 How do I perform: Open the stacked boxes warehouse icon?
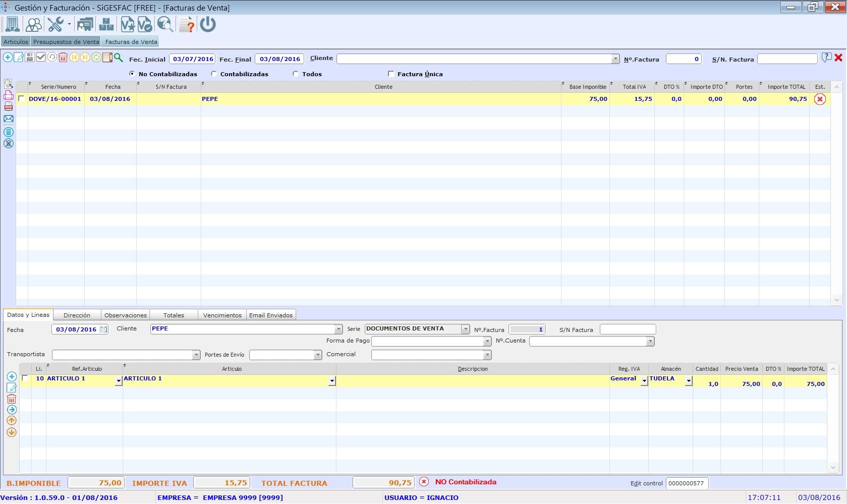click(x=106, y=24)
